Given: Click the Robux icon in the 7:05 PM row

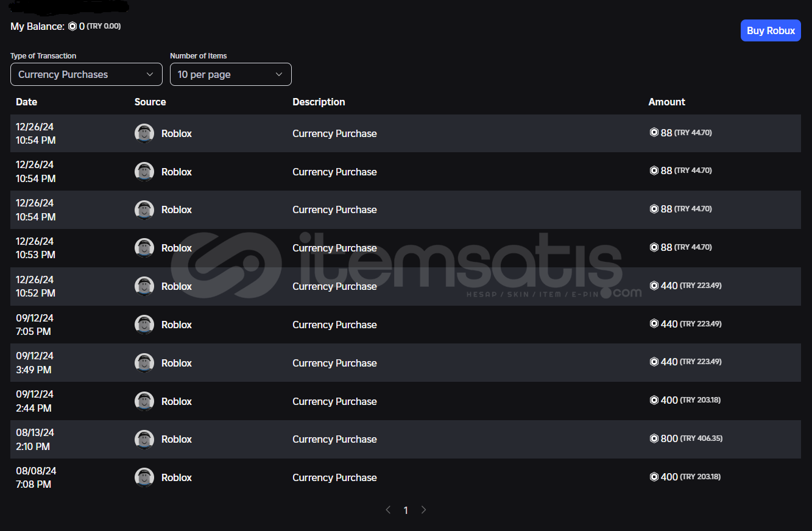Looking at the screenshot, I should pyautogui.click(x=654, y=324).
